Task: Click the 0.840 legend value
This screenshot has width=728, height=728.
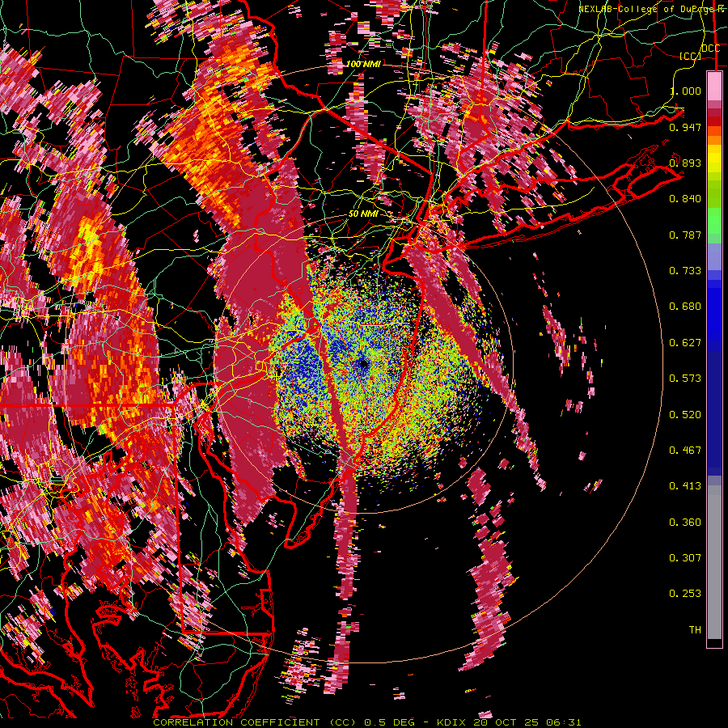Action: (x=685, y=199)
